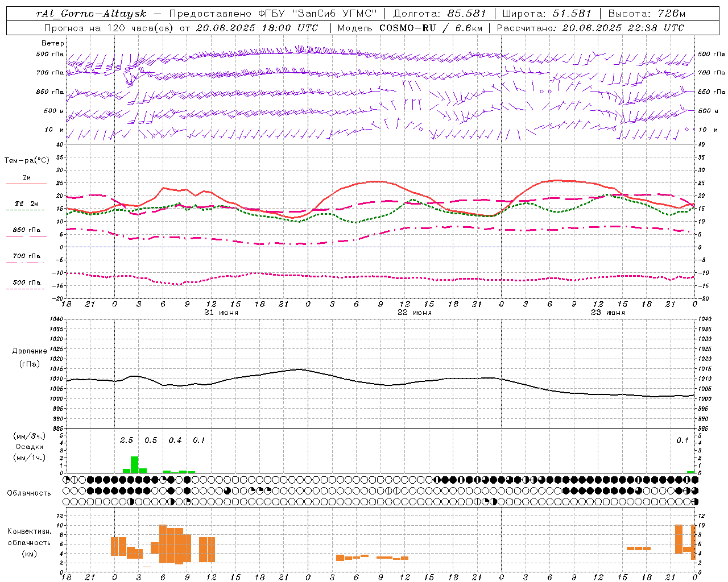Viewport: 728px width, 582px height.
Task: Click the tallest green precipitation bar
Action: [x=135, y=464]
